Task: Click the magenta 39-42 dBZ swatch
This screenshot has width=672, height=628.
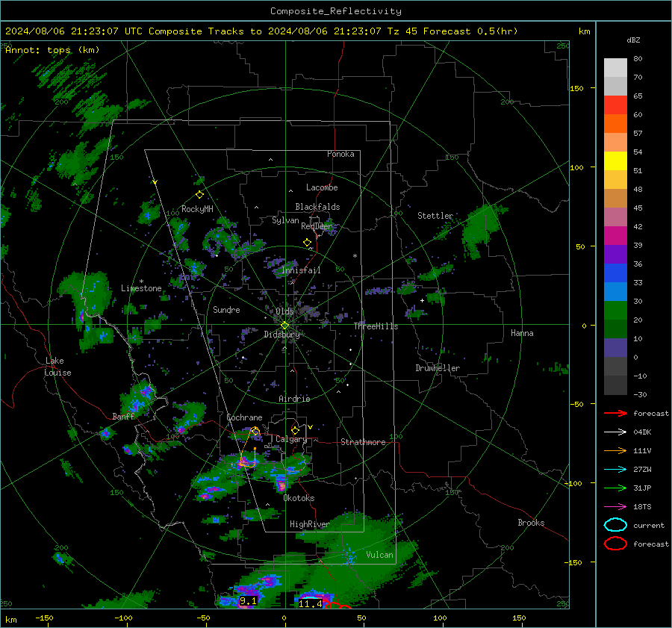Action: click(615, 236)
